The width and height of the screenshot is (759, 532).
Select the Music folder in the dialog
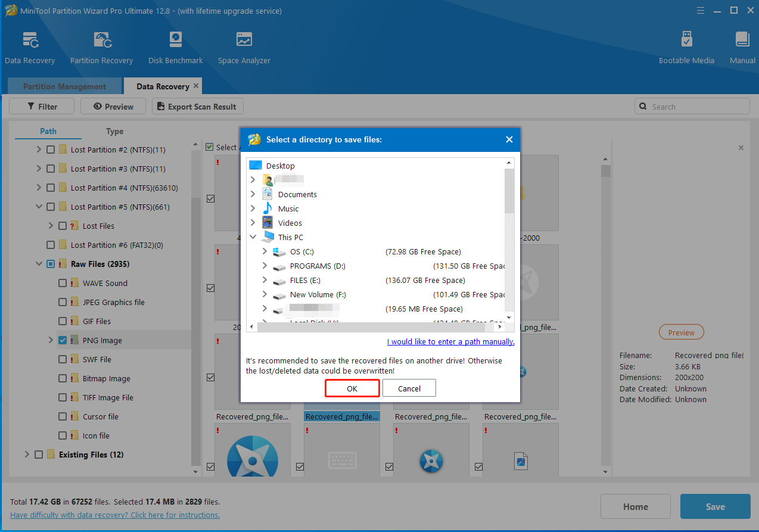click(288, 209)
